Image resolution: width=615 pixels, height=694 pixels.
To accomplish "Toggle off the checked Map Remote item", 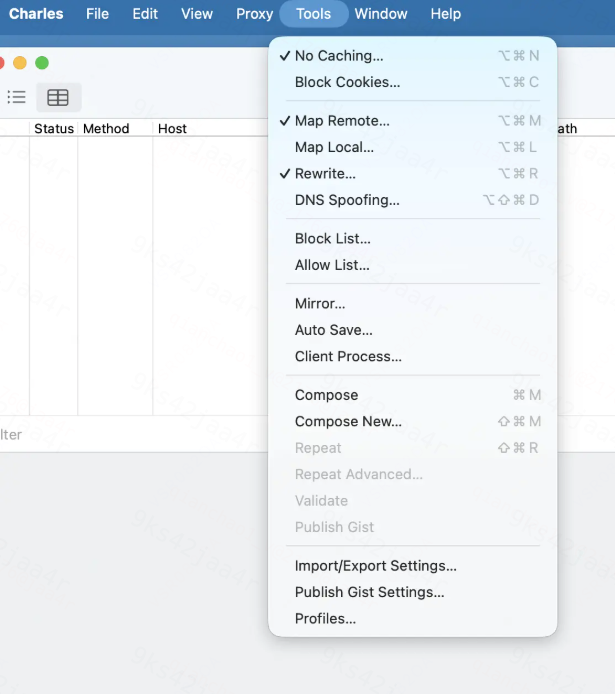I will tap(412, 120).
